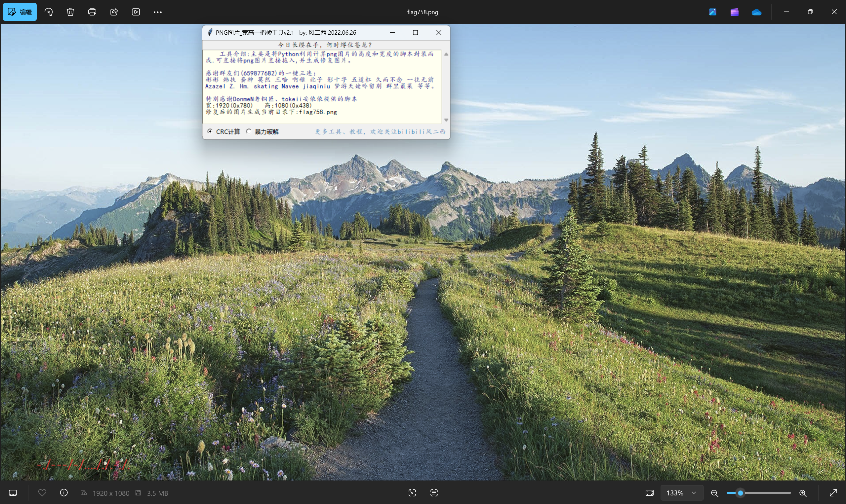This screenshot has height=504, width=846.
Task: Delete the photo with the trash icon
Action: [x=70, y=12]
